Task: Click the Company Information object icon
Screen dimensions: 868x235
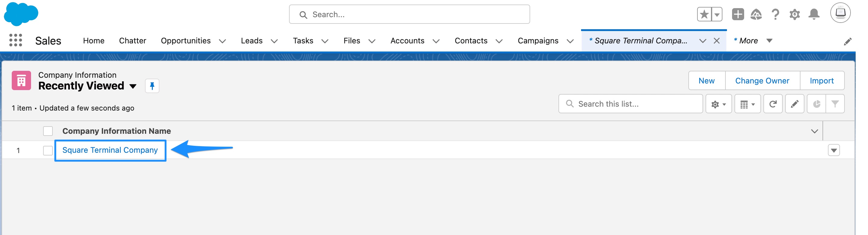Action: coord(21,80)
